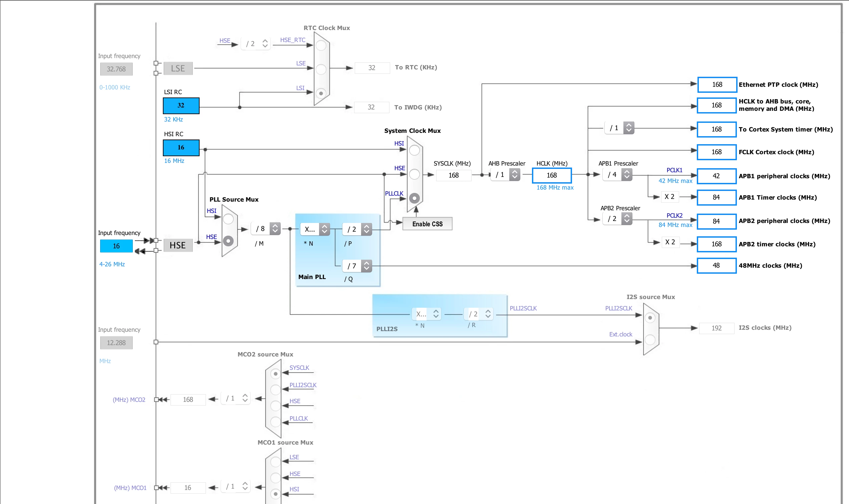Click the LSI RC 32 value box
849x504 pixels.
(181, 105)
